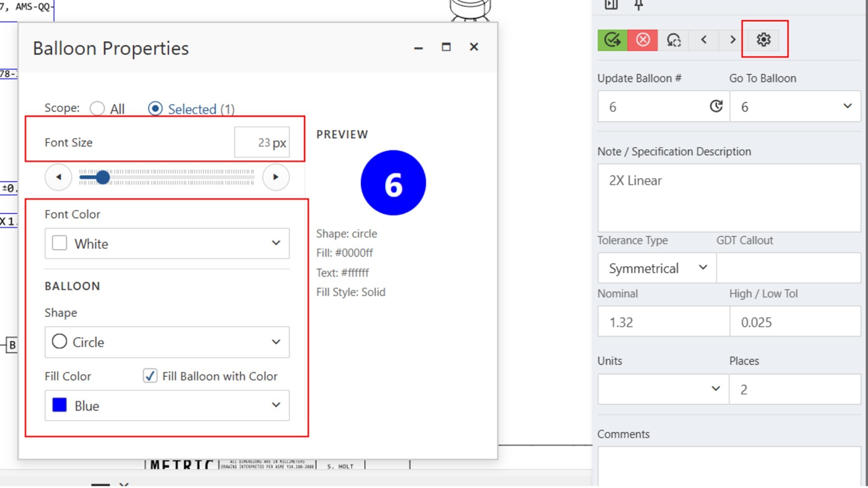Select the All scope radio button

tap(97, 108)
